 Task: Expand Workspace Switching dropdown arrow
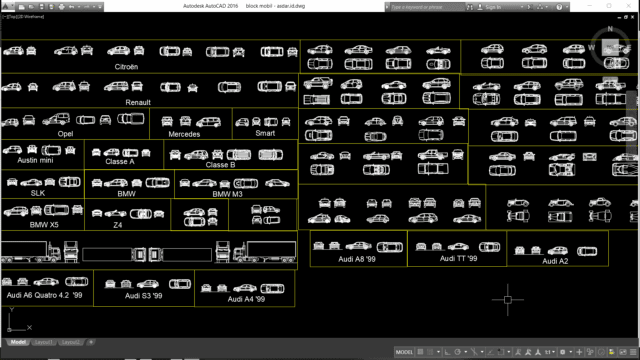click(571, 352)
